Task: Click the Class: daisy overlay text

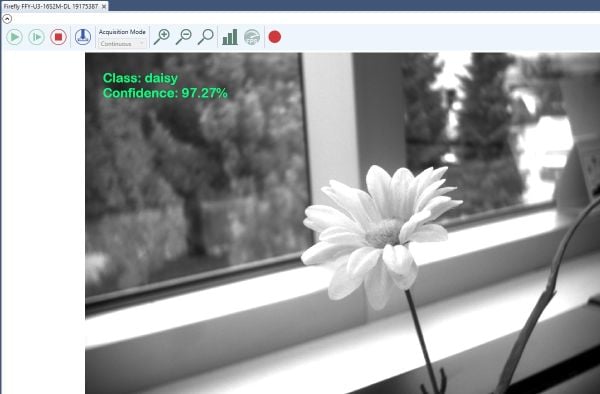Action: [x=140, y=78]
